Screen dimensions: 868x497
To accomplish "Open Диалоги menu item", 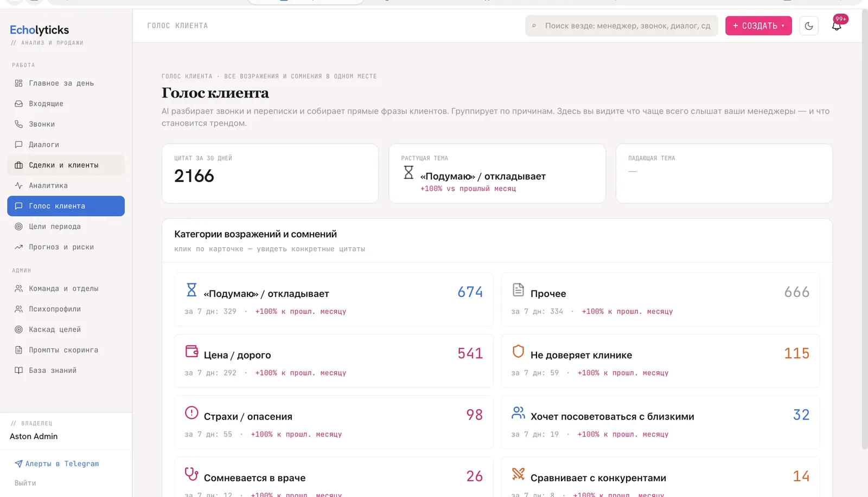I will [x=66, y=145].
